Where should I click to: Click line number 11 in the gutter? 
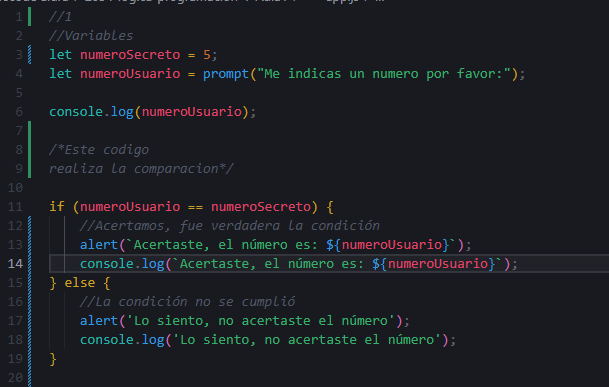tap(16, 207)
